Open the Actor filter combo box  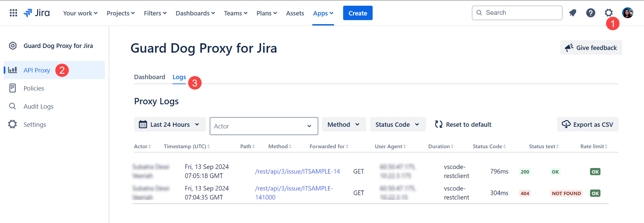pyautogui.click(x=264, y=126)
